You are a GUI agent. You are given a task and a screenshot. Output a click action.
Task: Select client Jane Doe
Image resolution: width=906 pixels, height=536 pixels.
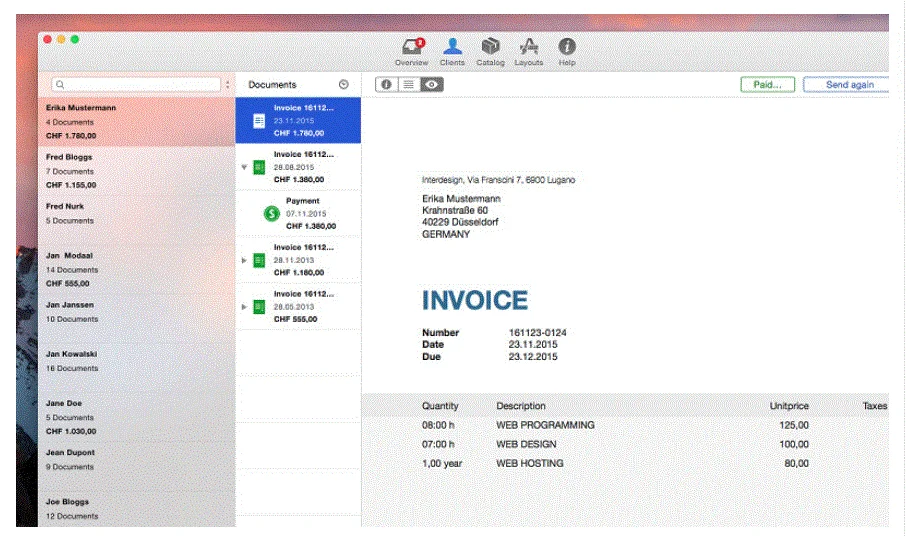137,416
